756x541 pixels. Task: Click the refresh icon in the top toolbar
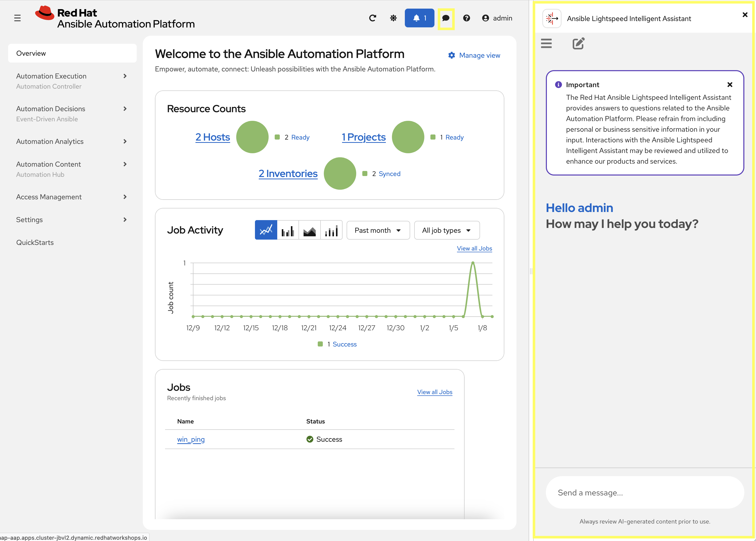(x=373, y=18)
